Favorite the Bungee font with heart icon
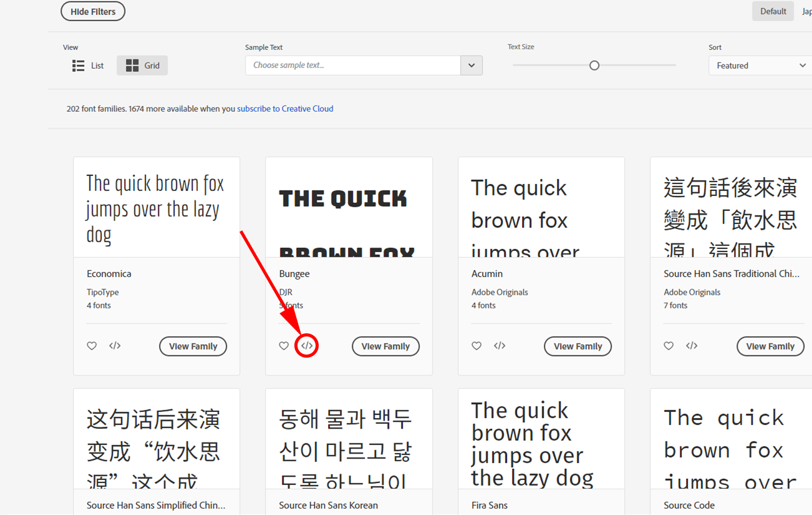This screenshot has height=515, width=812. (x=284, y=346)
